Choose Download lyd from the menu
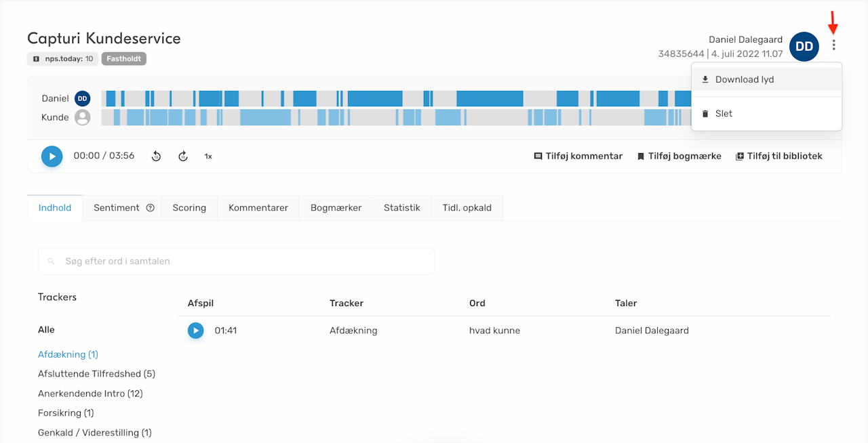Image resolution: width=868 pixels, height=443 pixels. [744, 79]
